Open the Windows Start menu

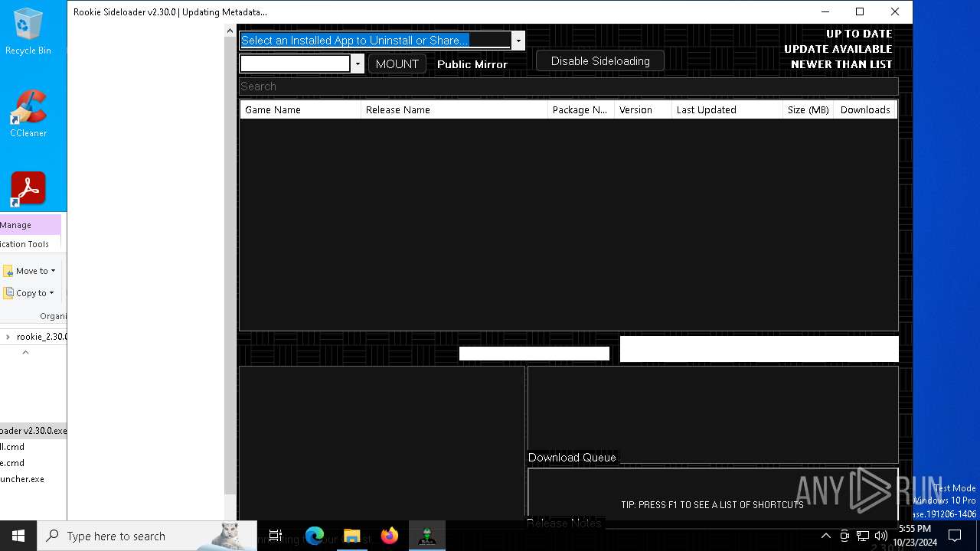coord(18,536)
